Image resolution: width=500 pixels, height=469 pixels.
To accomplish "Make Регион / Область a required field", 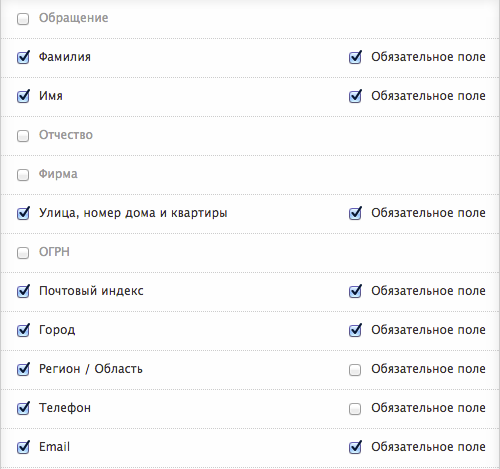I will click(x=355, y=370).
